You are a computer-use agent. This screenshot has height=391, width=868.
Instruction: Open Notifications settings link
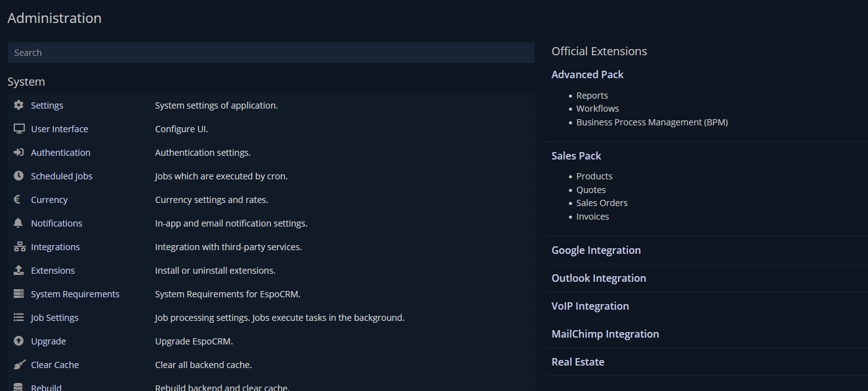click(56, 223)
